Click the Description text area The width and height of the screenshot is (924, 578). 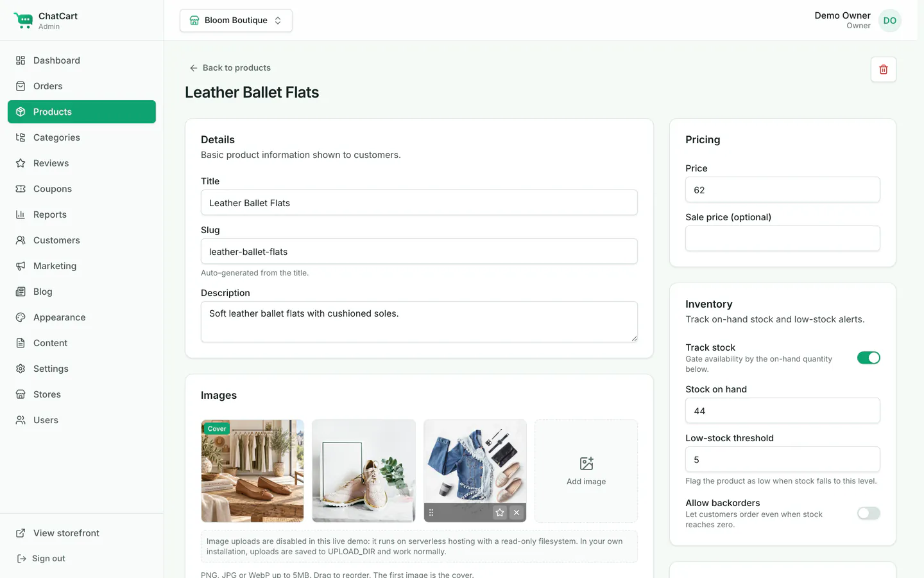coord(419,322)
